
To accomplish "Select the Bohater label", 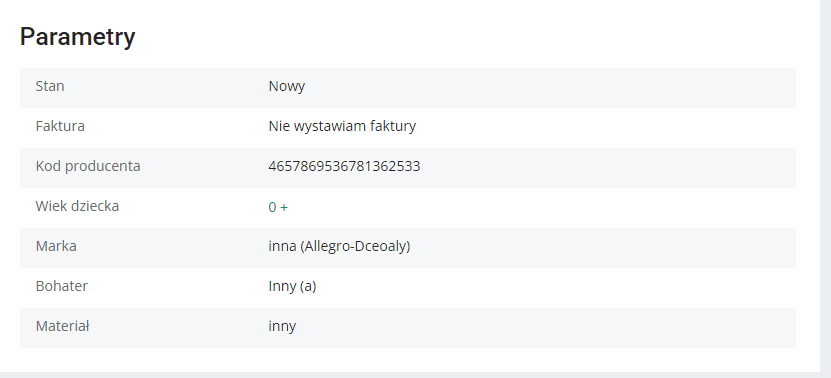I will click(62, 286).
